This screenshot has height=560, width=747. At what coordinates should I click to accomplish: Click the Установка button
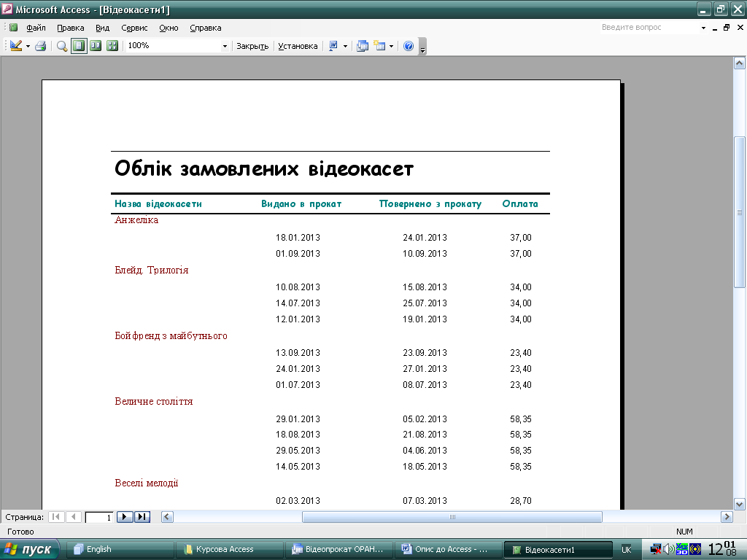[x=298, y=46]
